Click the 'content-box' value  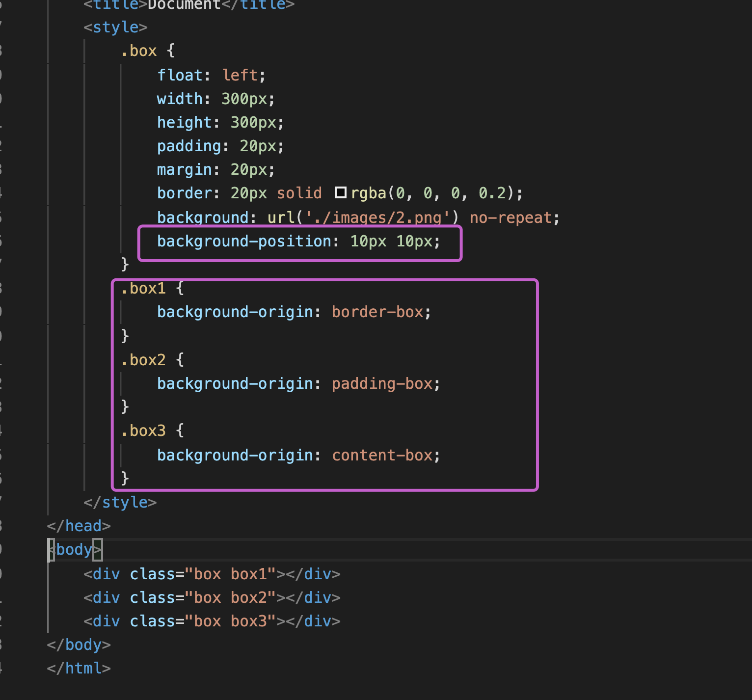pyautogui.click(x=382, y=455)
